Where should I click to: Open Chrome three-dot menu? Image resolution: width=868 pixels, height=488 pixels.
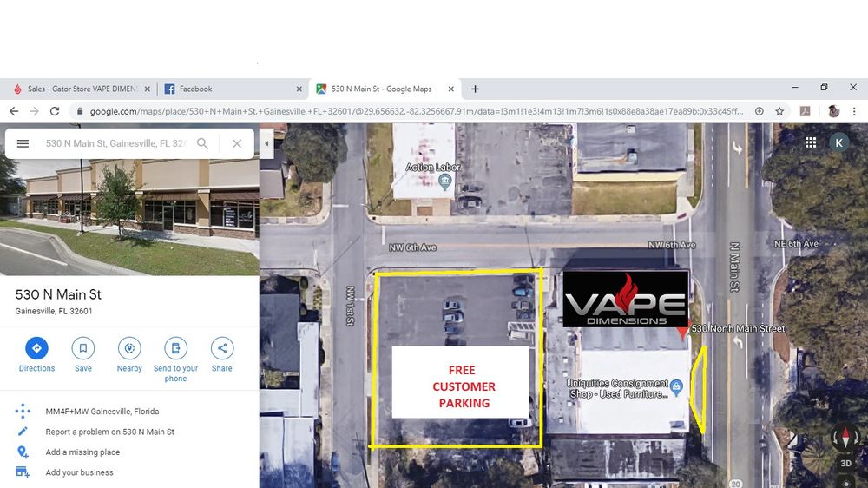(x=854, y=111)
